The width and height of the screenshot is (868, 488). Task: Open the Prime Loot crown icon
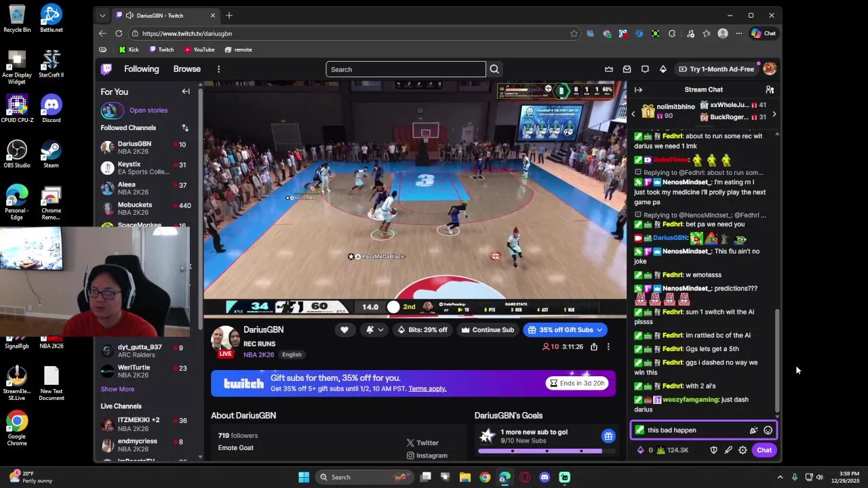609,69
